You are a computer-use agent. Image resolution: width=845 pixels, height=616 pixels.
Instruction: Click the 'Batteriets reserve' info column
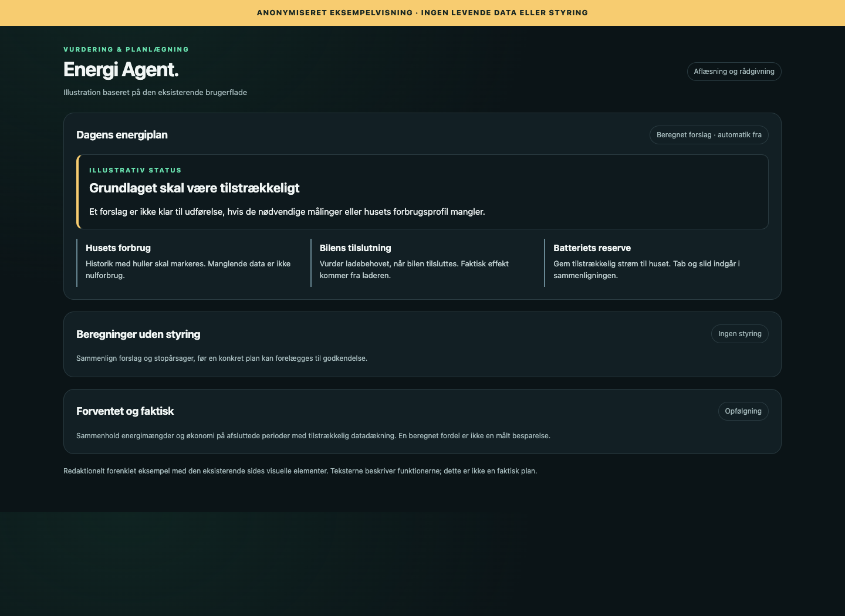pyautogui.click(x=657, y=263)
